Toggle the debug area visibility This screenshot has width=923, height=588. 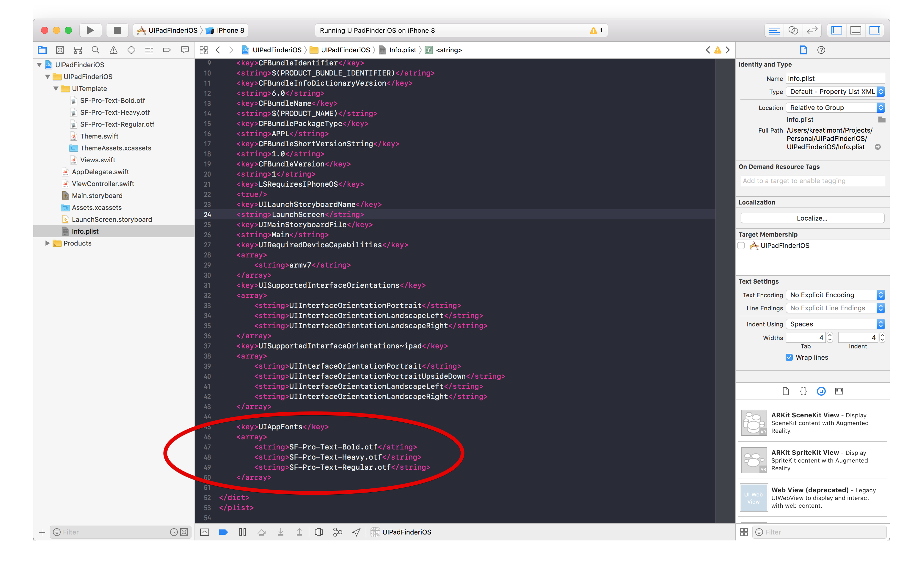(x=855, y=30)
